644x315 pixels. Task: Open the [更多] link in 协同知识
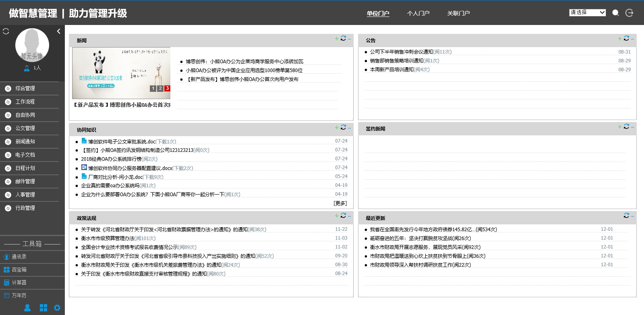(x=340, y=203)
